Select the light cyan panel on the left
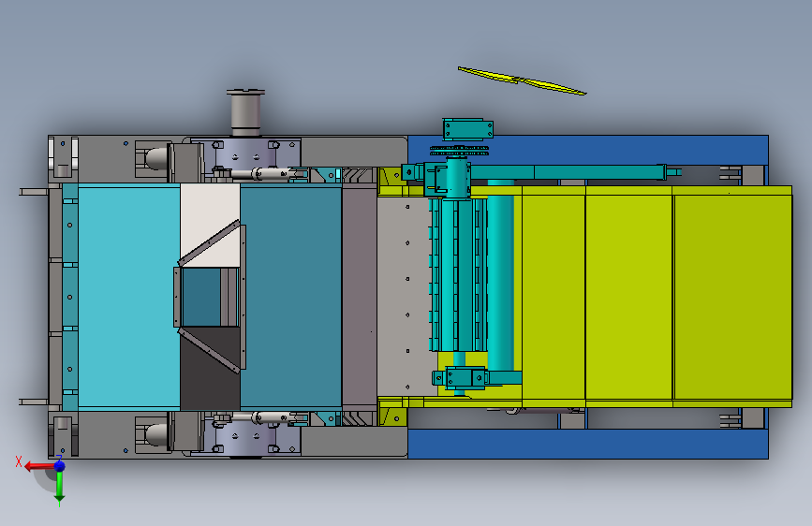The width and height of the screenshot is (812, 526). coord(128,297)
